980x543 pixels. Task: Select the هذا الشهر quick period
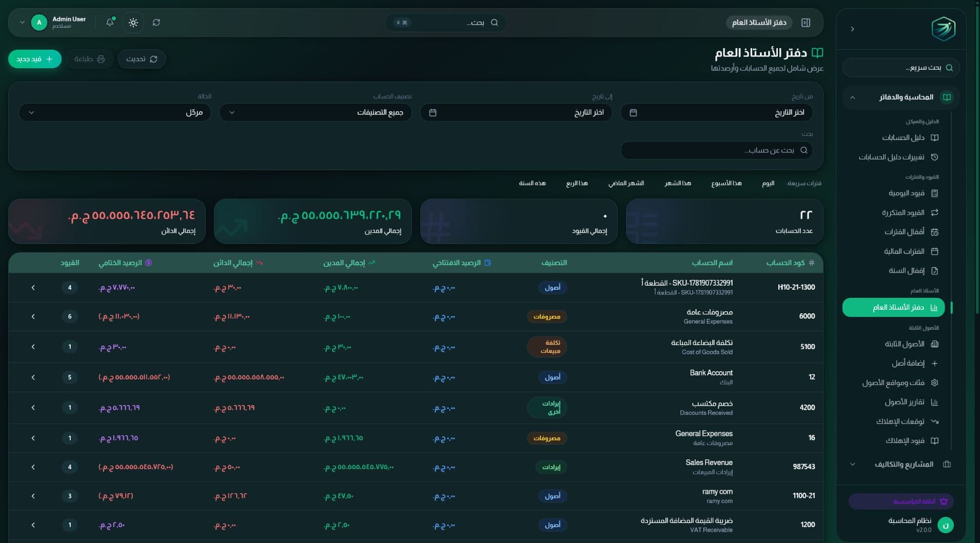(x=678, y=183)
